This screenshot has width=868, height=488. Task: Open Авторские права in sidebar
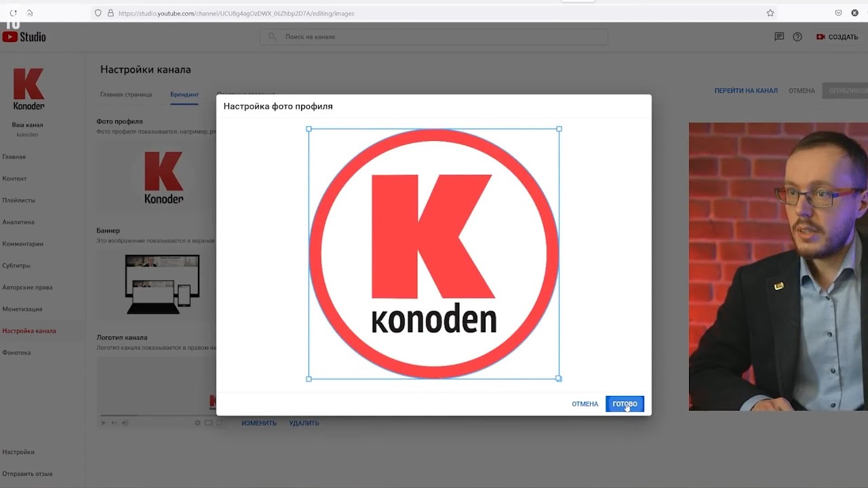(27, 287)
